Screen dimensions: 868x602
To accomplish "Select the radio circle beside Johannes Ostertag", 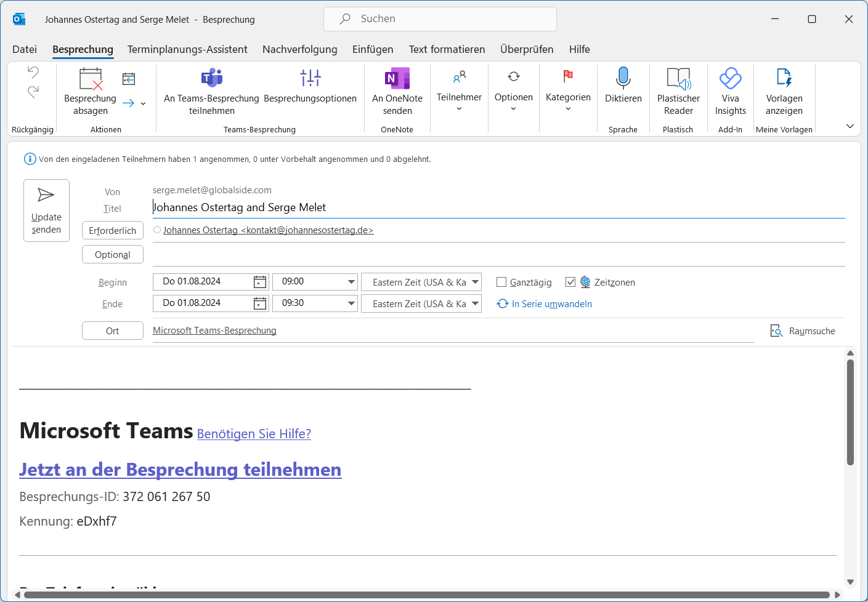I will coord(157,230).
